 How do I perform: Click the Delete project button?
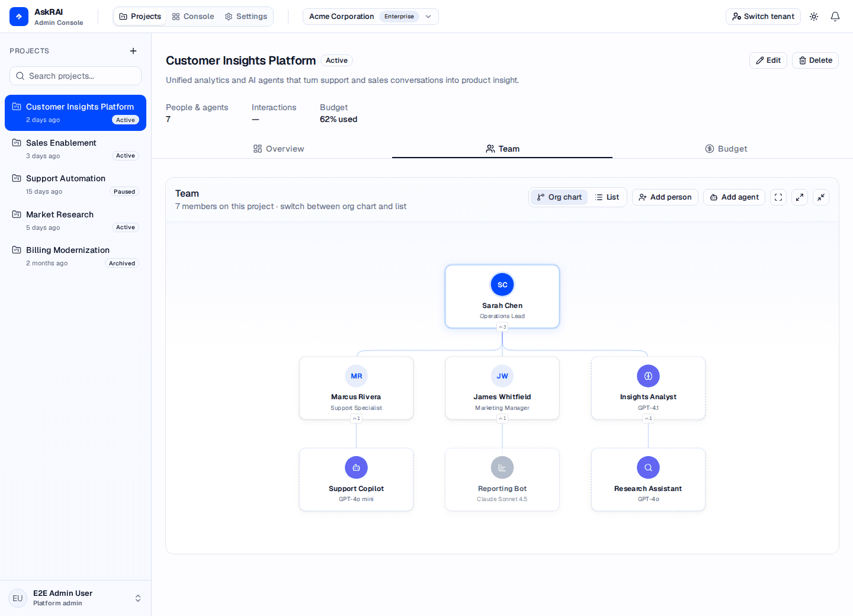(815, 60)
